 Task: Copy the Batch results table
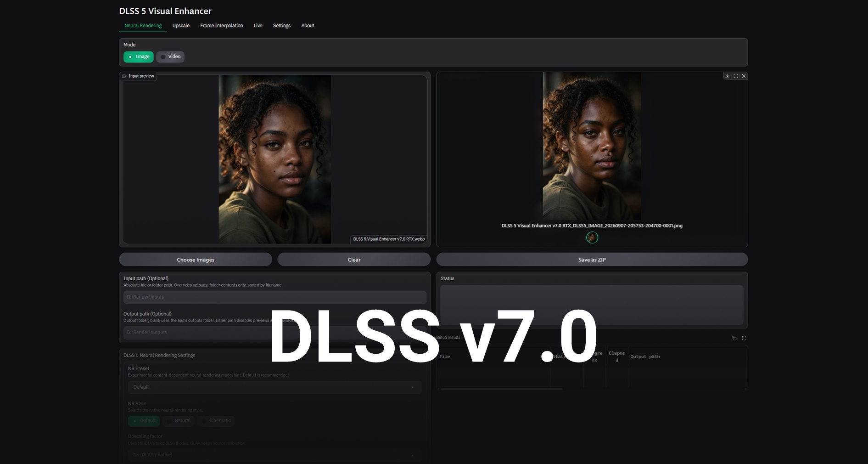(734, 338)
